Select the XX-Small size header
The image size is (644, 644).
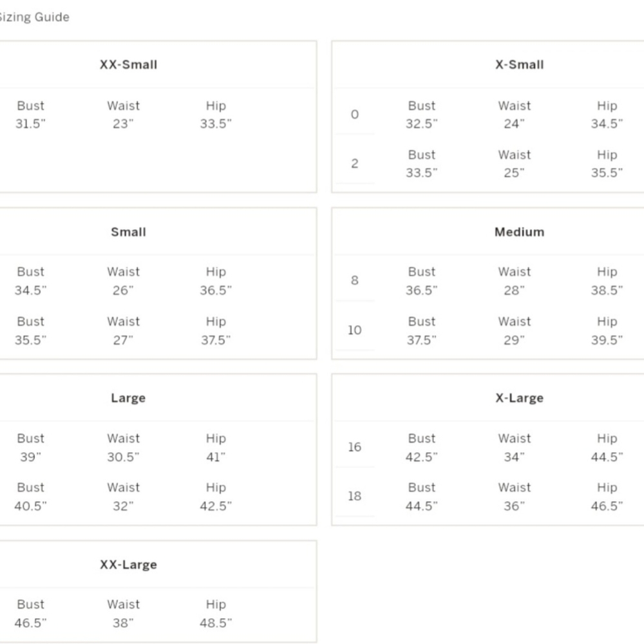[129, 64]
